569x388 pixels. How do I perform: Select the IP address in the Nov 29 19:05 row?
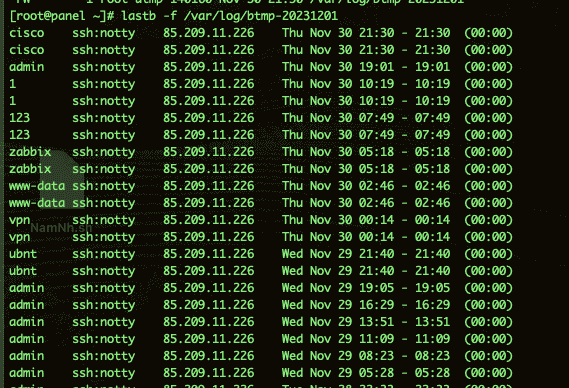209,288
